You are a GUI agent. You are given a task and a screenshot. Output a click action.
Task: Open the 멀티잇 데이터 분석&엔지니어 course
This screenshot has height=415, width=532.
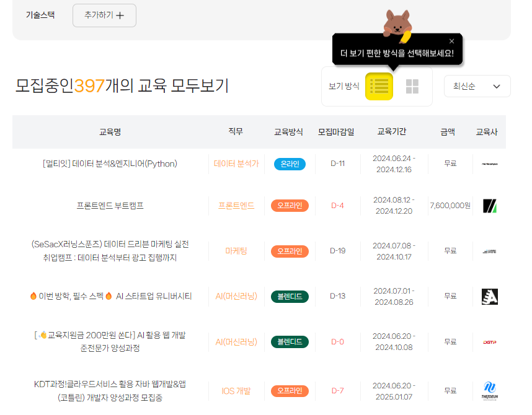[x=110, y=164]
